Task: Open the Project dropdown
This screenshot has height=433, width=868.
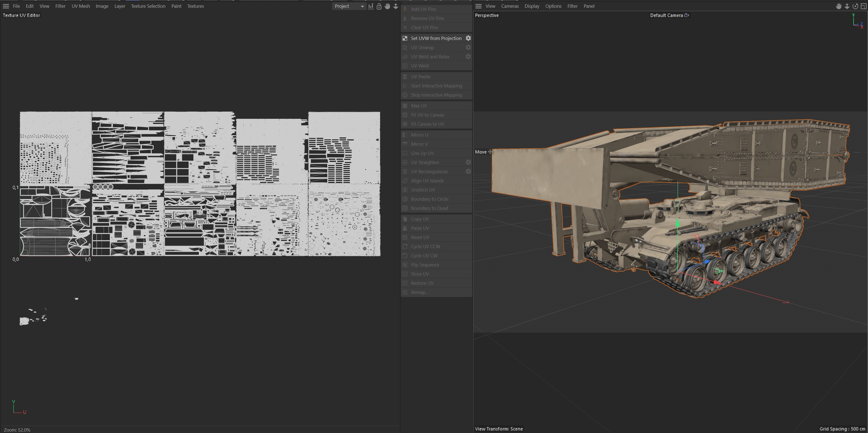Action: click(349, 6)
